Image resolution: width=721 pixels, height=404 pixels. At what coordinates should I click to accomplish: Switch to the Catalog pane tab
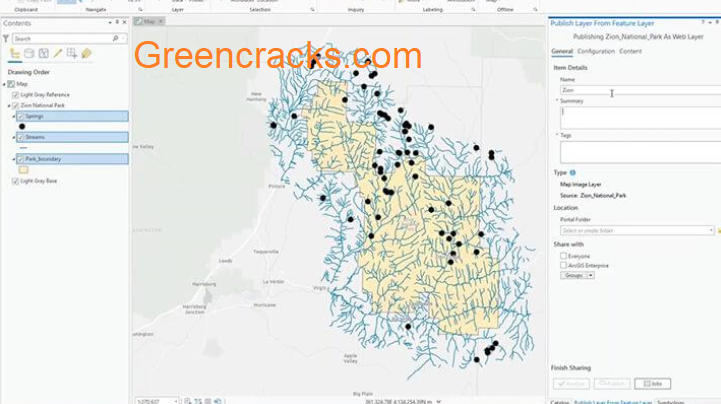[x=560, y=402]
